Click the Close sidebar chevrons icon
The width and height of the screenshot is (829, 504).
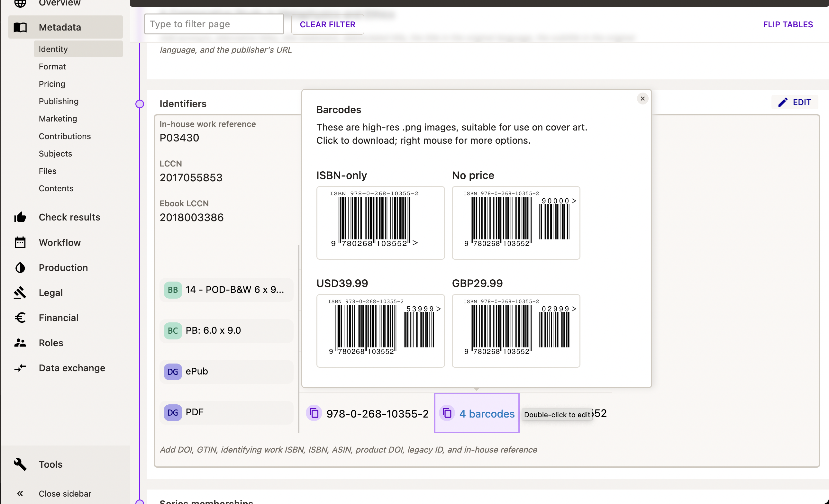[x=20, y=494]
